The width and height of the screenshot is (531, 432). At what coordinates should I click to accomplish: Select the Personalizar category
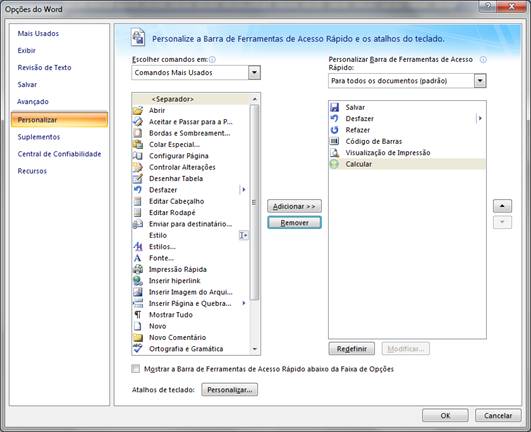59,120
